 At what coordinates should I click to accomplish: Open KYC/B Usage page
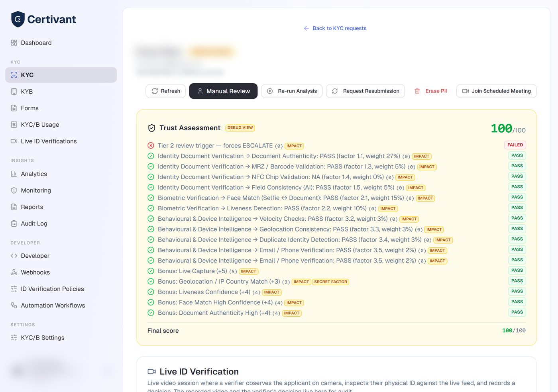click(61, 125)
